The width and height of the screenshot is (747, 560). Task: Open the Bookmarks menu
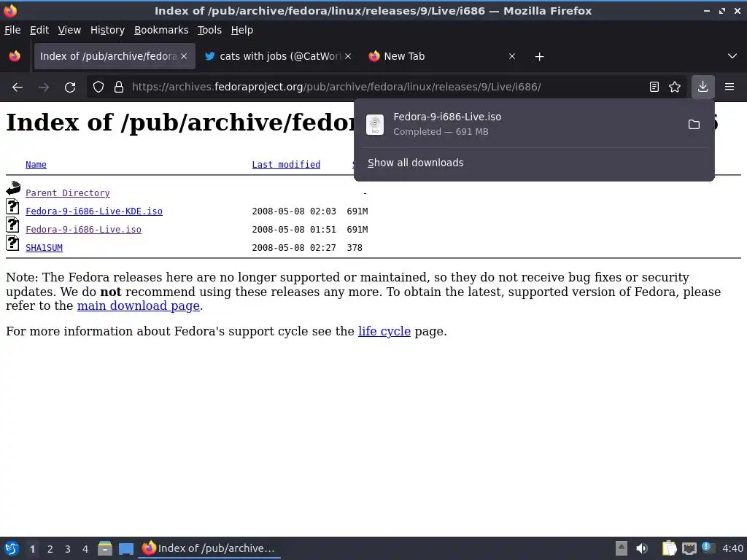161,30
